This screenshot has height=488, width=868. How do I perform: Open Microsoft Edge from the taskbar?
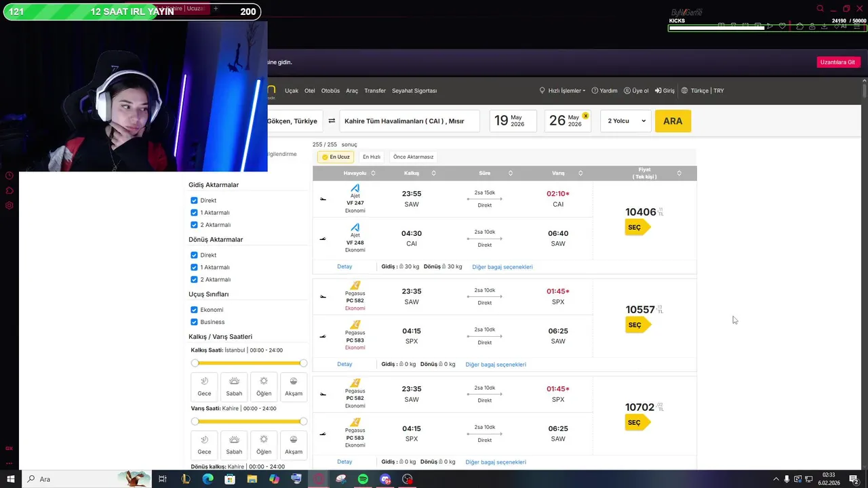[208, 479]
